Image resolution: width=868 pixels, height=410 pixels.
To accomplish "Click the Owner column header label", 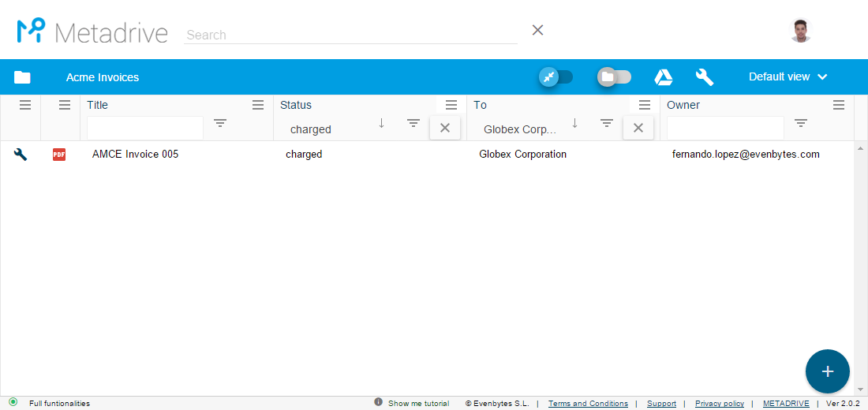I will [x=683, y=105].
